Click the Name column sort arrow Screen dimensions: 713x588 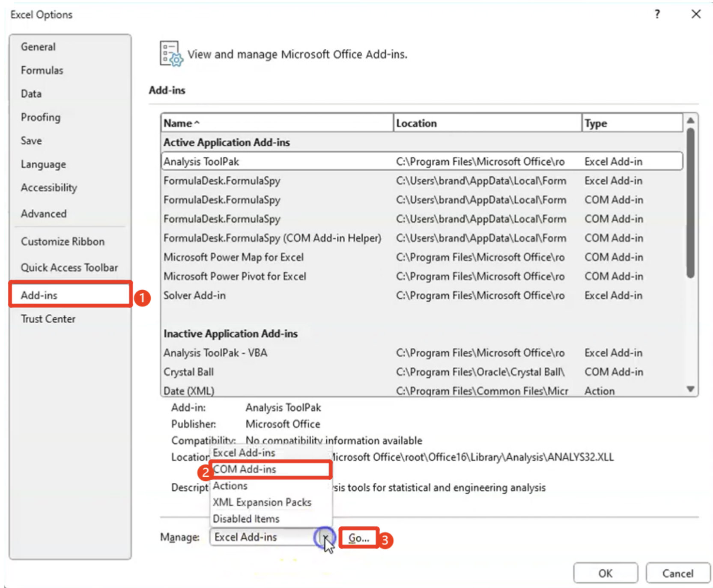(x=196, y=123)
